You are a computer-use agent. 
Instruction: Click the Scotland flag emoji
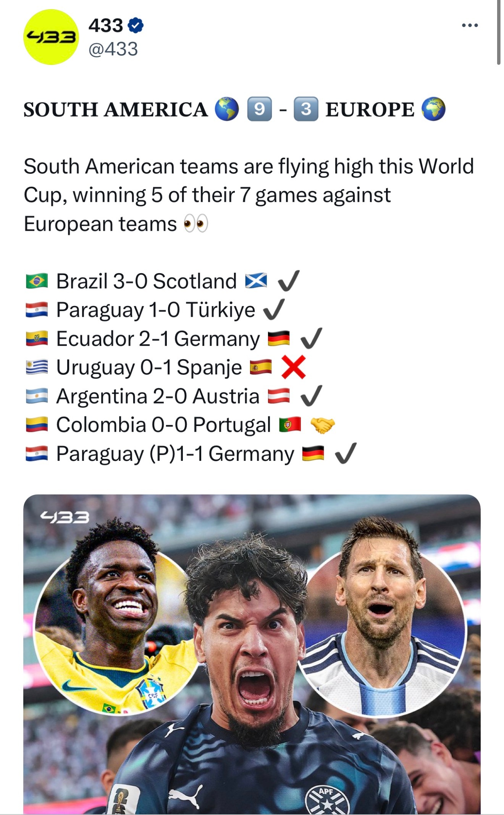point(256,281)
